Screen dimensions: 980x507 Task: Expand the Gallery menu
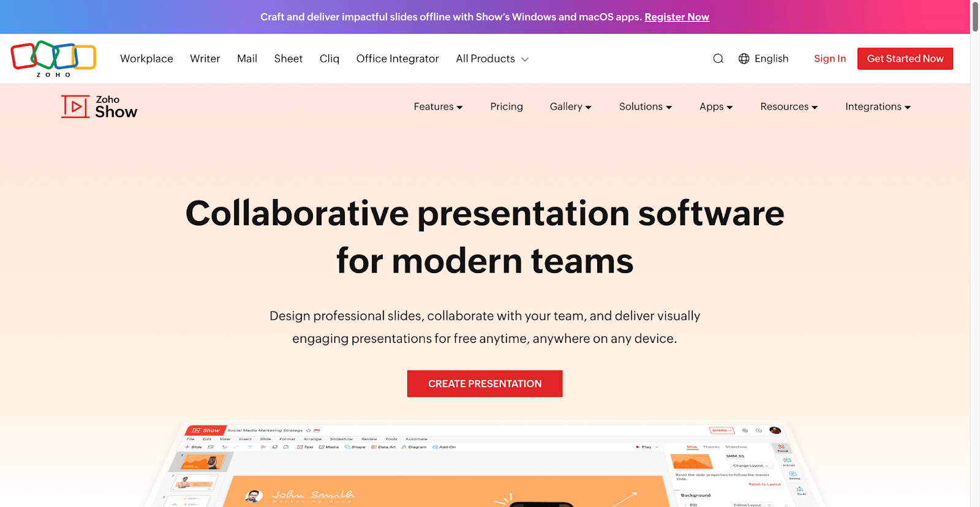tap(570, 107)
